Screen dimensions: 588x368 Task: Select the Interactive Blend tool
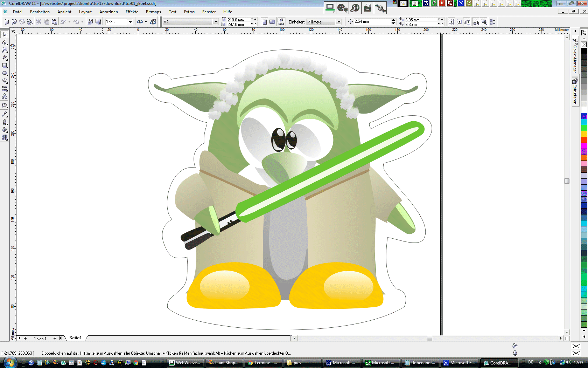coord(5,105)
